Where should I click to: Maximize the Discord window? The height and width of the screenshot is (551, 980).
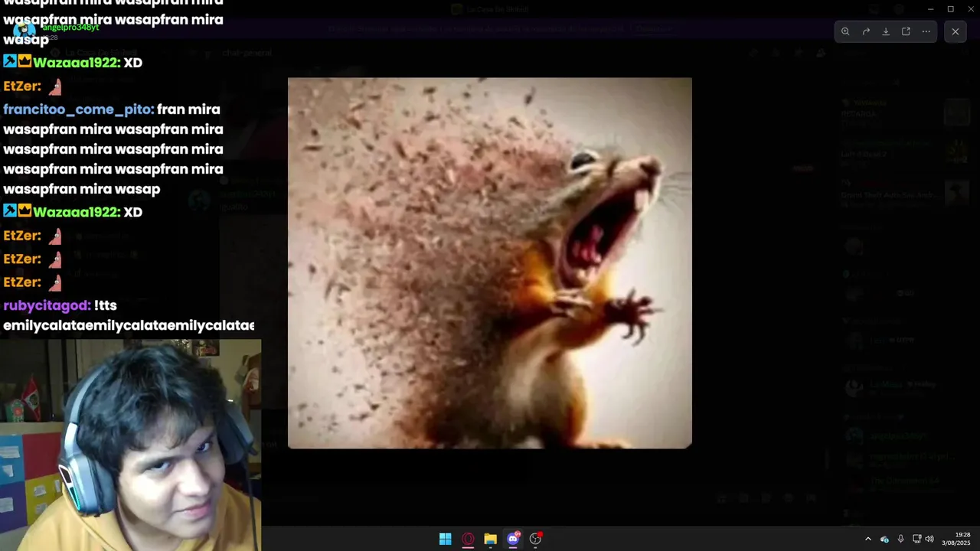point(950,9)
